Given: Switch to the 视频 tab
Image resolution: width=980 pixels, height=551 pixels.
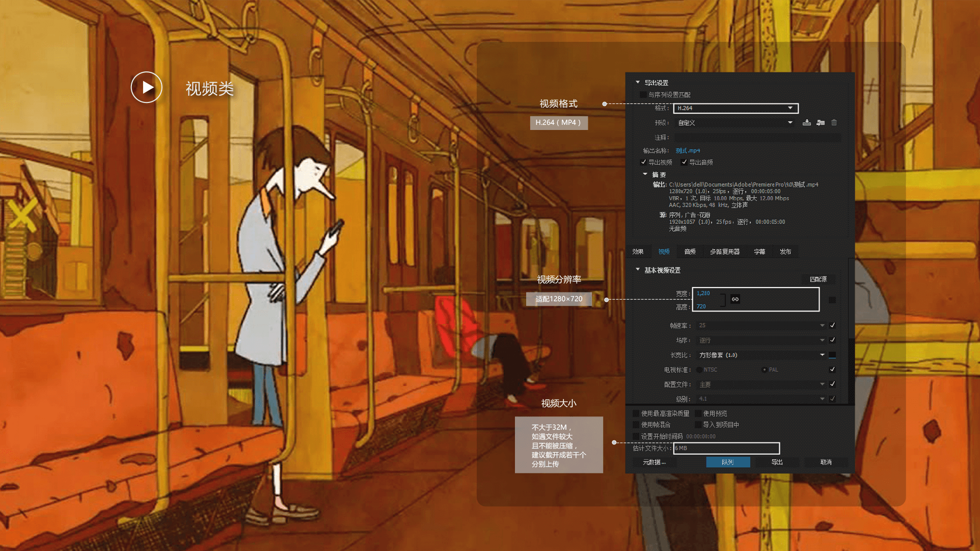Looking at the screenshot, I should (x=664, y=252).
